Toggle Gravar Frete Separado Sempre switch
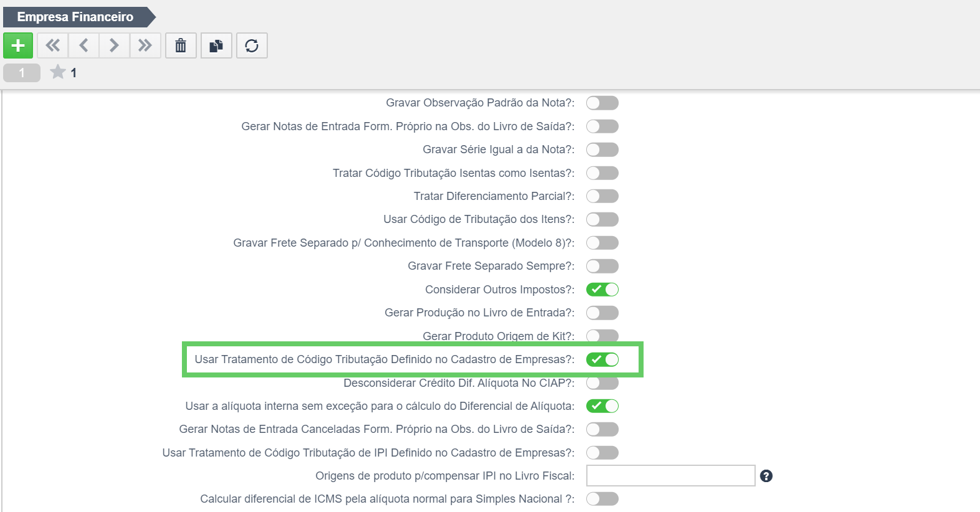Viewport: 980px width, 512px height. point(602,266)
